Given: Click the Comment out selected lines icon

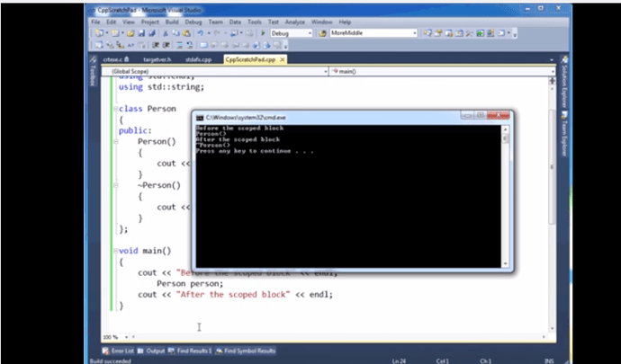Looking at the screenshot, I should tap(180, 45).
